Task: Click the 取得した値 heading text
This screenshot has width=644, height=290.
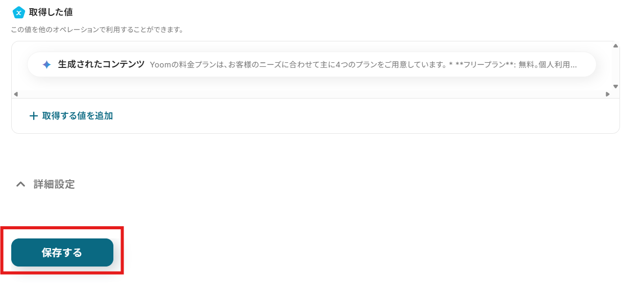Action: click(51, 12)
